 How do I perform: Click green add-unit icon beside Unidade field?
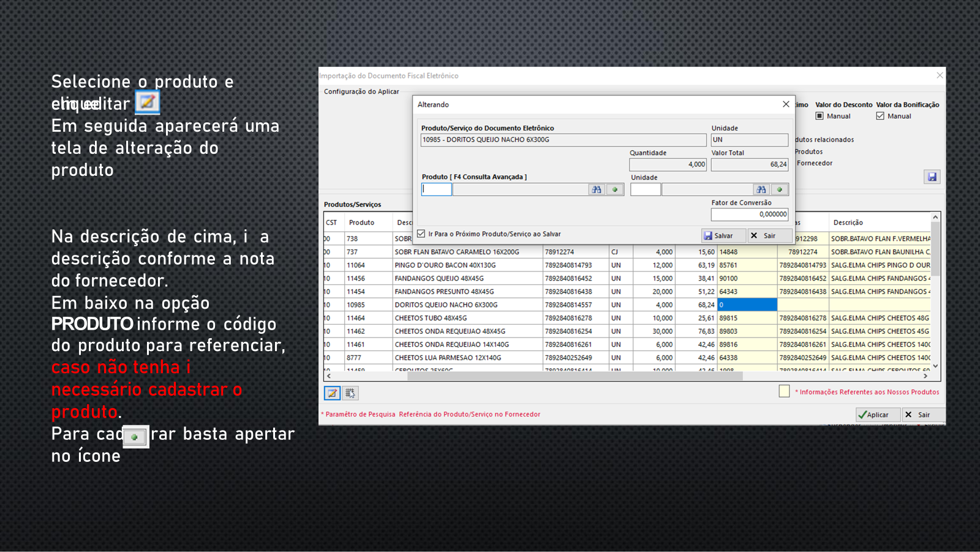coord(780,190)
